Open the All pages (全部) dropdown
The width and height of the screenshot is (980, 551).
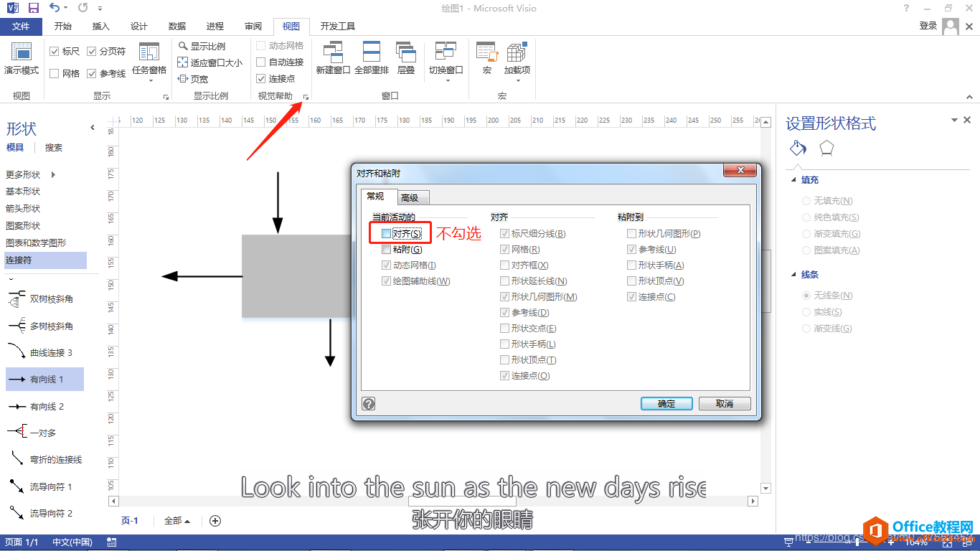(177, 521)
